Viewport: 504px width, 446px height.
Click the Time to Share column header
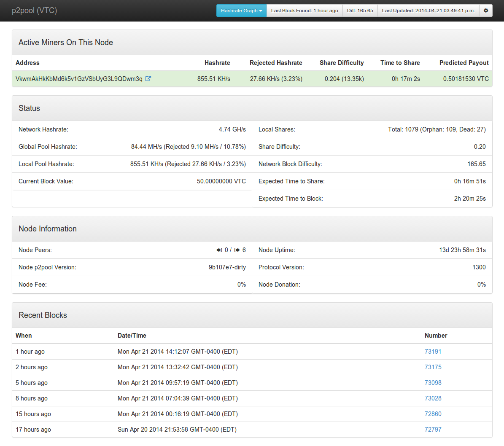400,63
